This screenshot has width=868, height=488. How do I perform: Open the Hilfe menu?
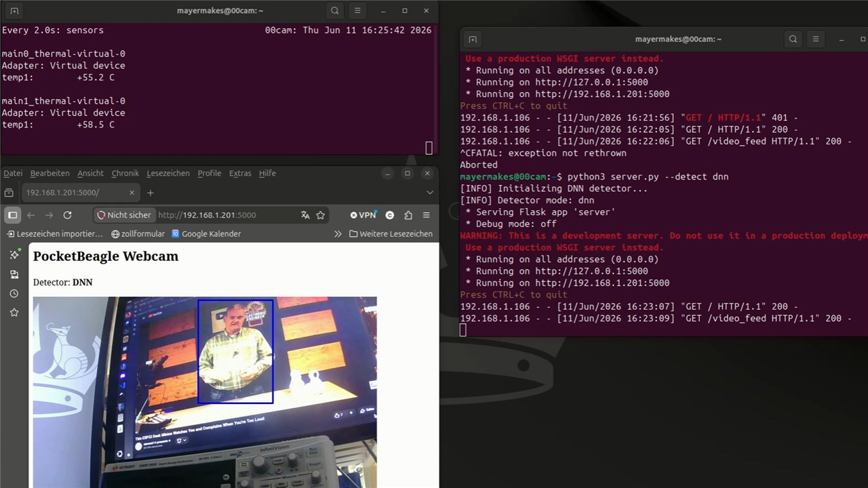(x=267, y=174)
